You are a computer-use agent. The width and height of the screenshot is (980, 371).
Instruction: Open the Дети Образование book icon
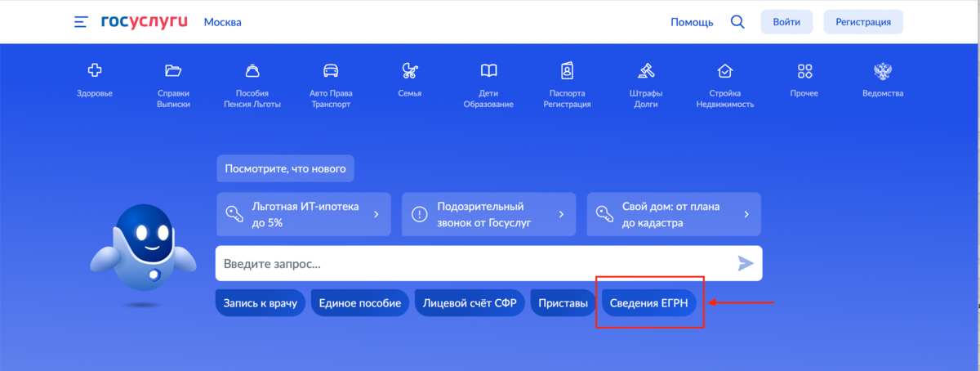[x=488, y=70]
